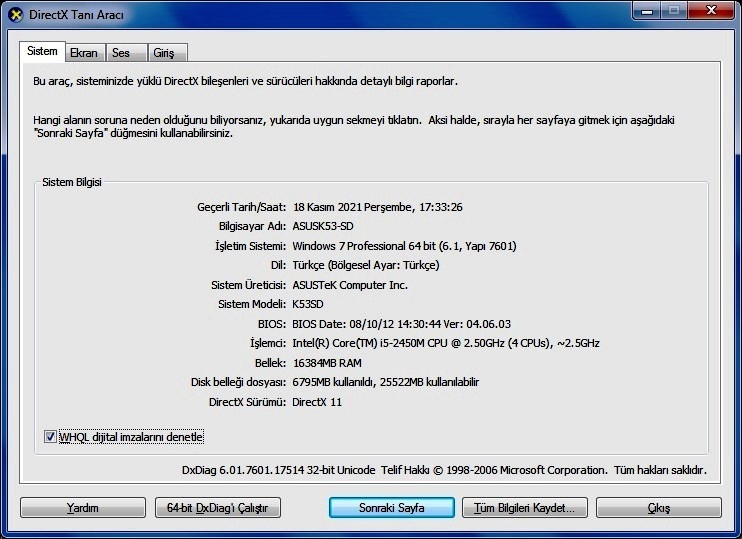Select the BIOS Date value text
This screenshot has height=539, width=742.
401,324
